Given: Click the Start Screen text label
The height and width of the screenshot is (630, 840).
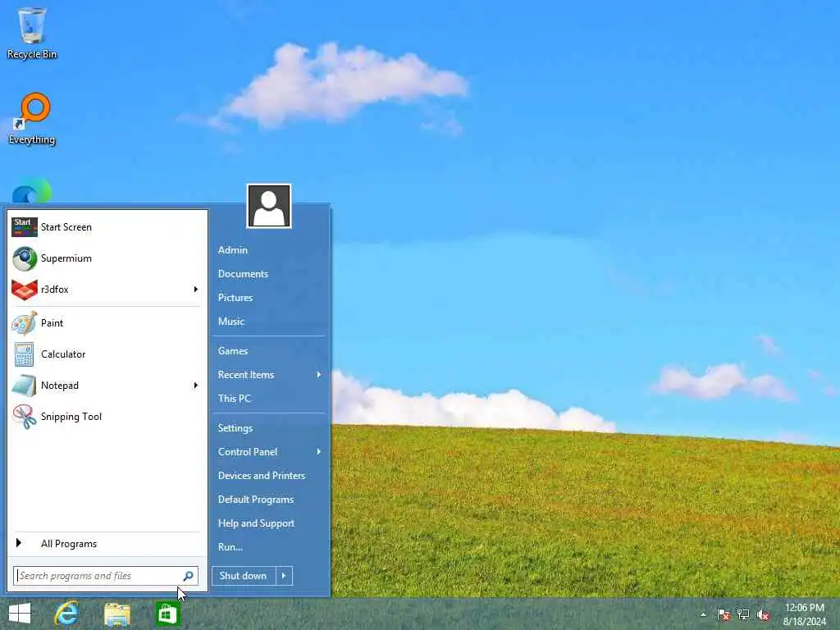Looking at the screenshot, I should [66, 227].
